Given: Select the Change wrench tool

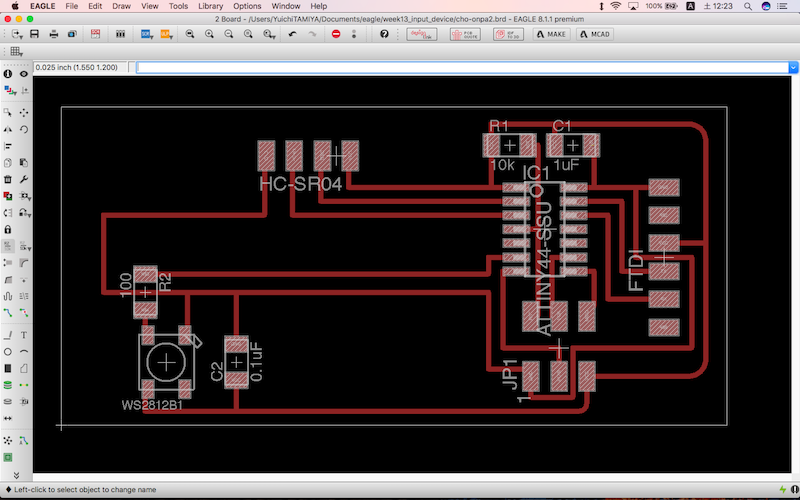Looking at the screenshot, I should pyautogui.click(x=24, y=180).
